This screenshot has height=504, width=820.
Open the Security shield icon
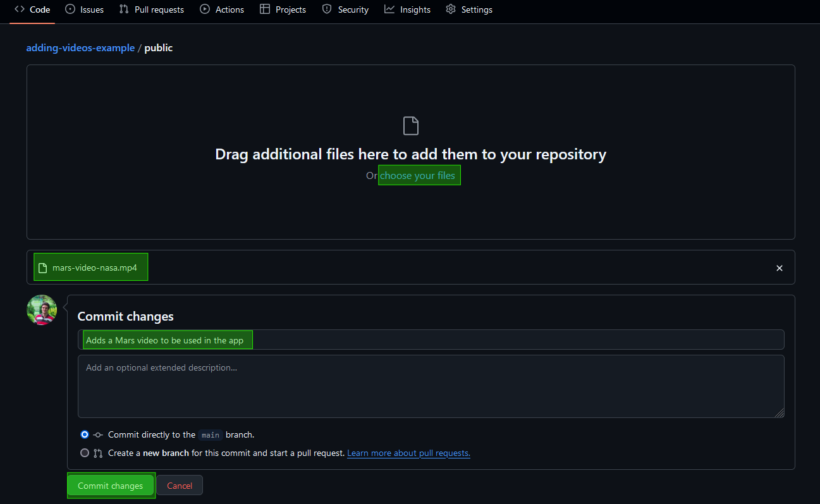tap(326, 9)
